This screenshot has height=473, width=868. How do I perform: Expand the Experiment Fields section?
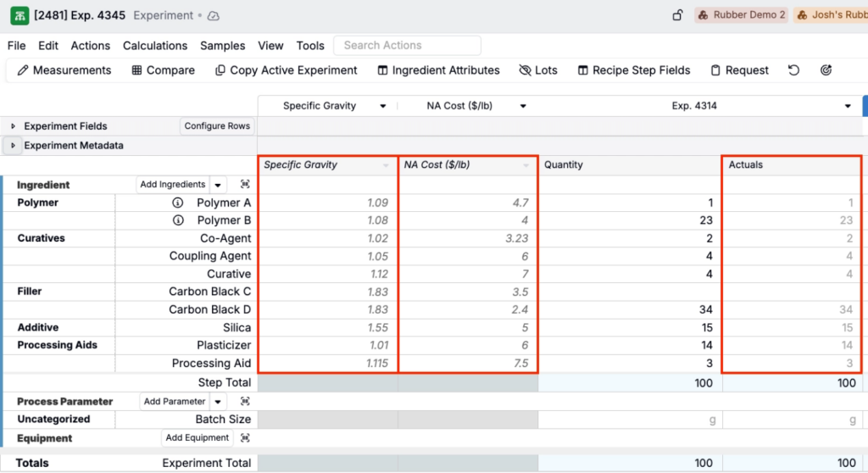pos(13,126)
